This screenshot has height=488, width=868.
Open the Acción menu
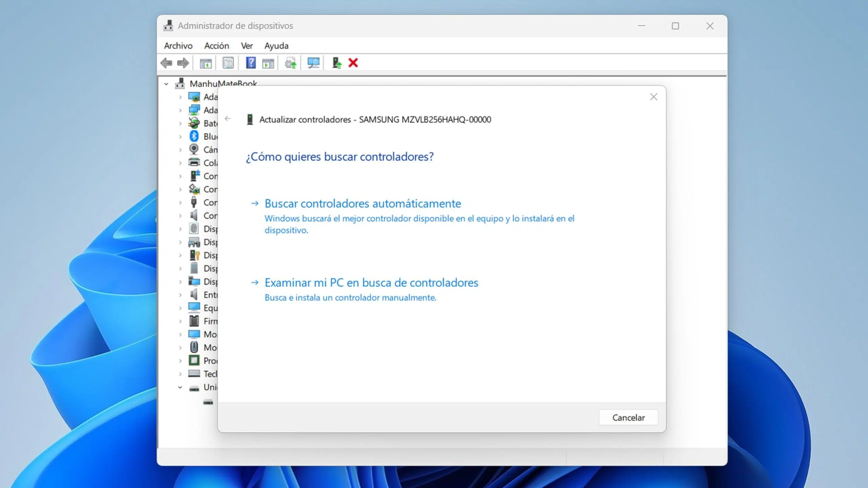[217, 46]
